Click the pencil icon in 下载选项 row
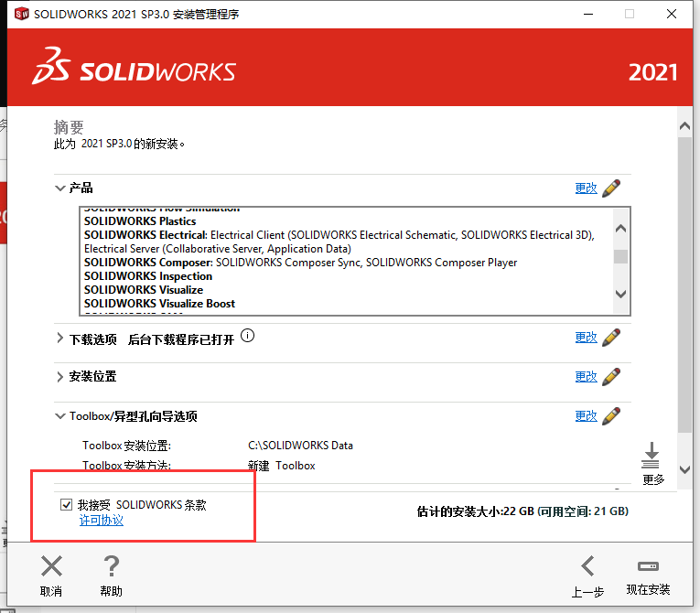Viewport: 700px width, 613px height. point(611,338)
